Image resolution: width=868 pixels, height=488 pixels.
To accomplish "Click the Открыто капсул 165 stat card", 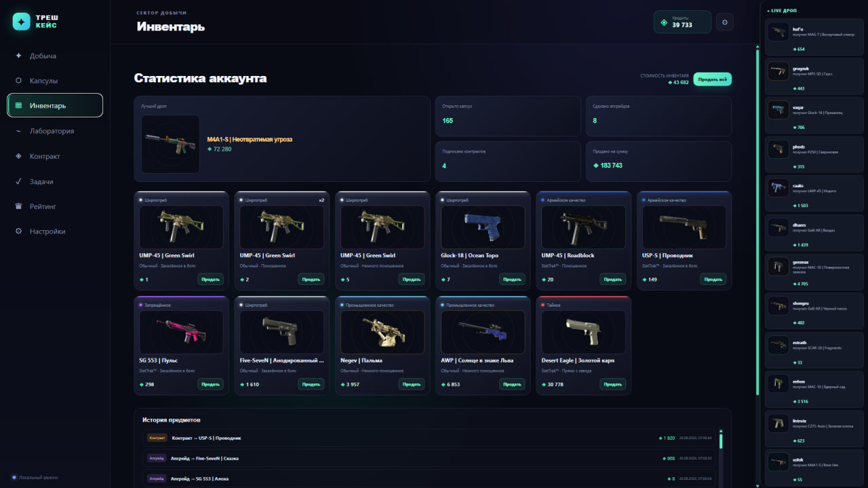I will click(x=508, y=116).
